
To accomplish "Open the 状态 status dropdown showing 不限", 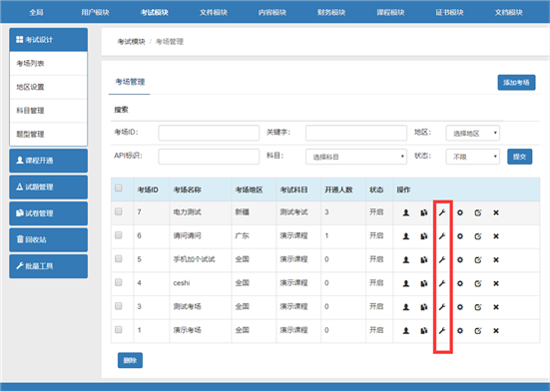I will 473,157.
